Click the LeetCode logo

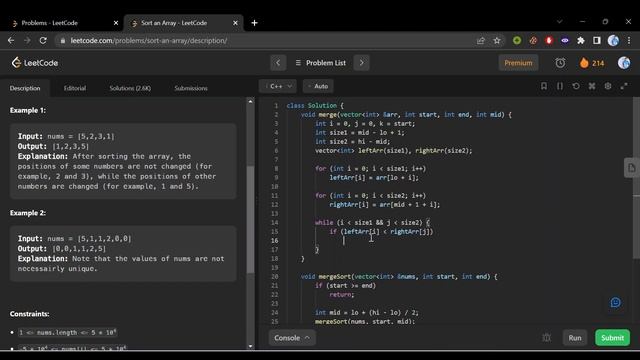(35, 63)
